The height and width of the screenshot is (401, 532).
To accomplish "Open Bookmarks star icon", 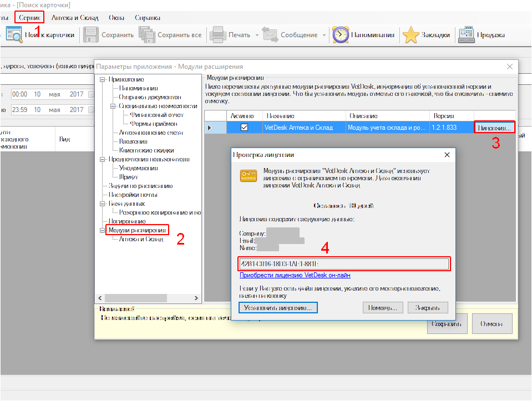I will click(411, 34).
